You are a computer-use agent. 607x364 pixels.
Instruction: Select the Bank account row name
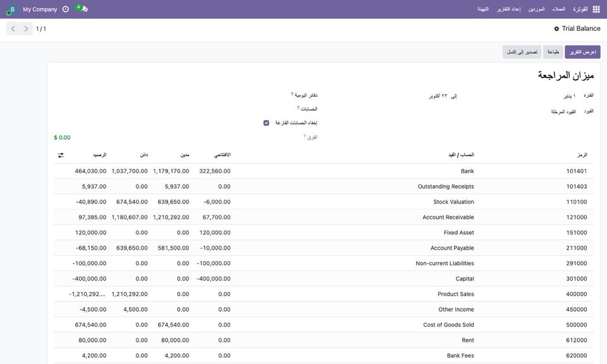coord(467,171)
